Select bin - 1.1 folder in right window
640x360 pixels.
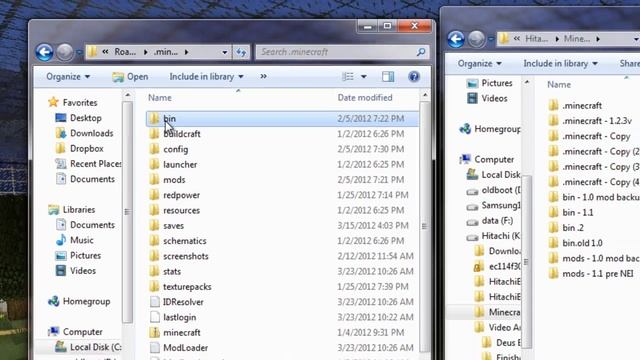click(x=571, y=212)
